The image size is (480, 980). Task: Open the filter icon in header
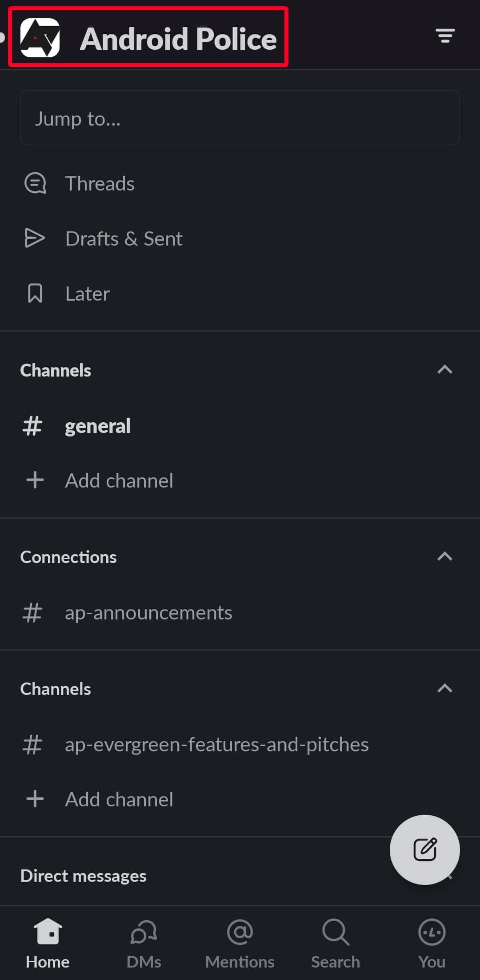(445, 36)
